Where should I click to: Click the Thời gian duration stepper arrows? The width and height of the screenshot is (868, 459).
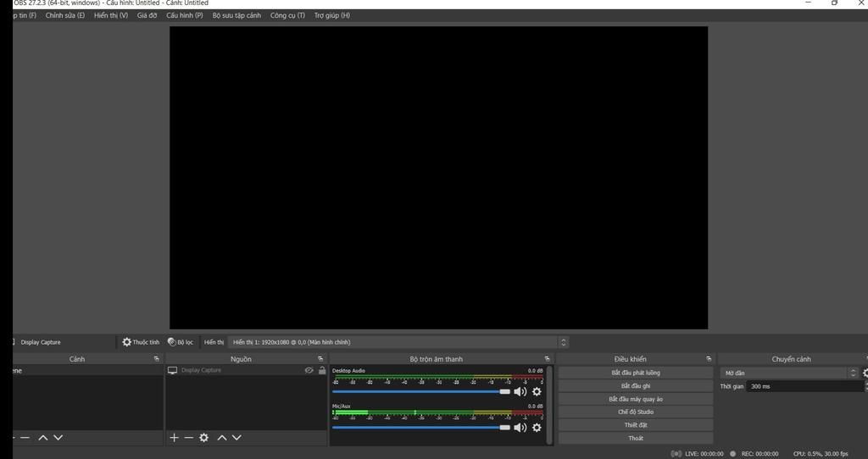865,386
